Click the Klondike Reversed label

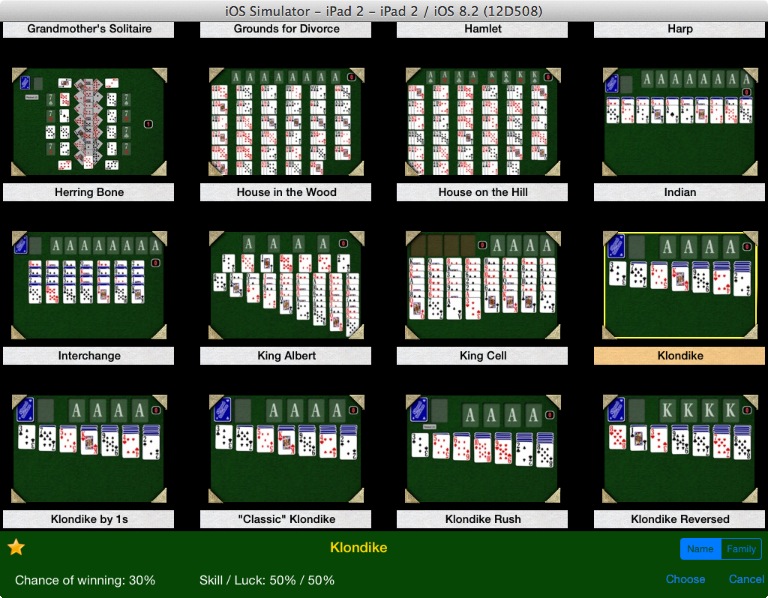680,519
